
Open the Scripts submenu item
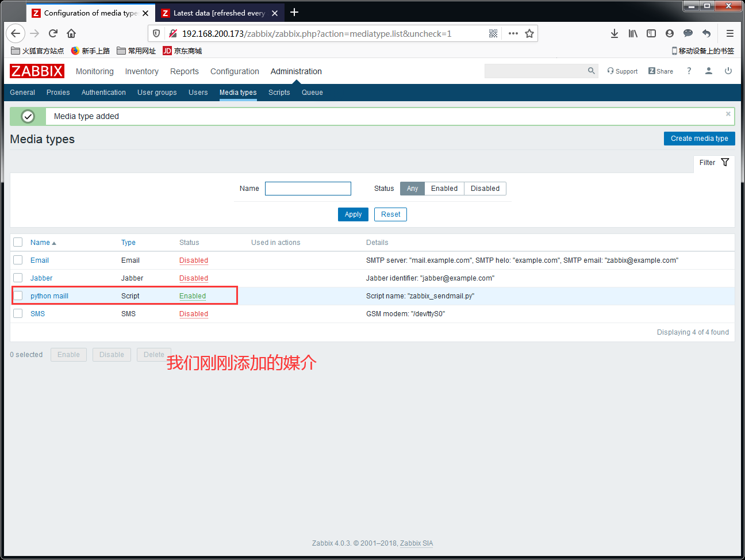tap(279, 93)
